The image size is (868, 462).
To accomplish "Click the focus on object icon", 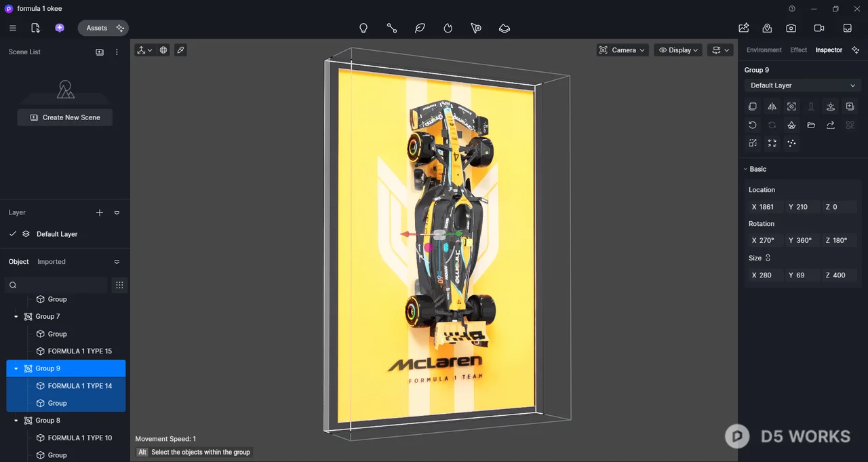I will [x=791, y=107].
